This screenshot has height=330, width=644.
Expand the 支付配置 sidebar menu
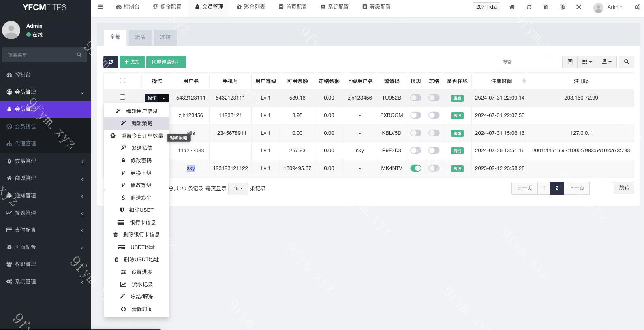[45, 230]
